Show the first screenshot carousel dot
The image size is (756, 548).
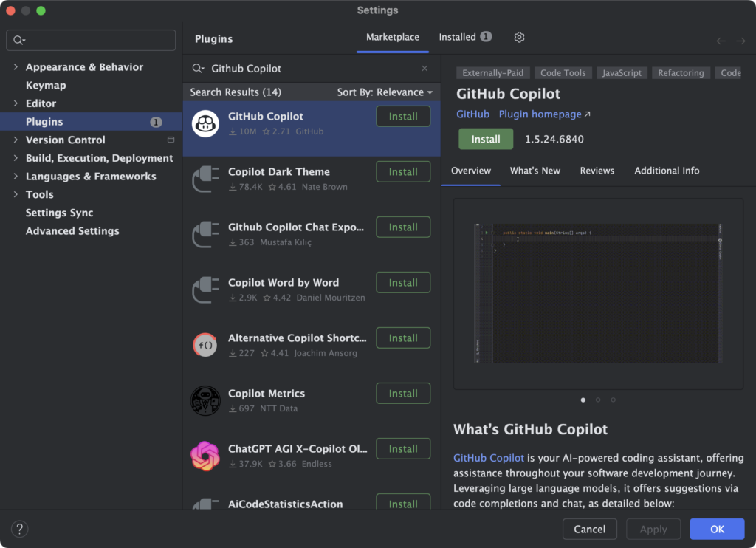pyautogui.click(x=583, y=400)
